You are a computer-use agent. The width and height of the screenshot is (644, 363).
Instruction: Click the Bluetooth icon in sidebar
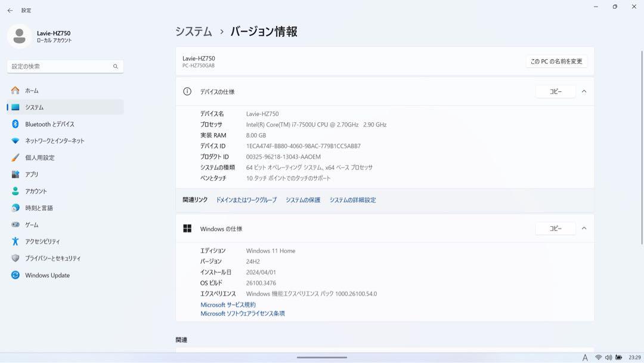pyautogui.click(x=15, y=124)
